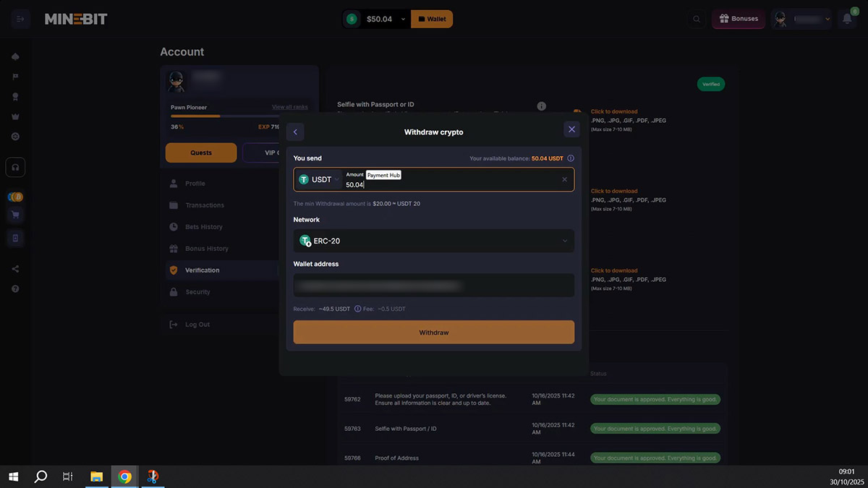The height and width of the screenshot is (488, 868).
Task: Expand the sidebar menu toggle
Action: (20, 19)
